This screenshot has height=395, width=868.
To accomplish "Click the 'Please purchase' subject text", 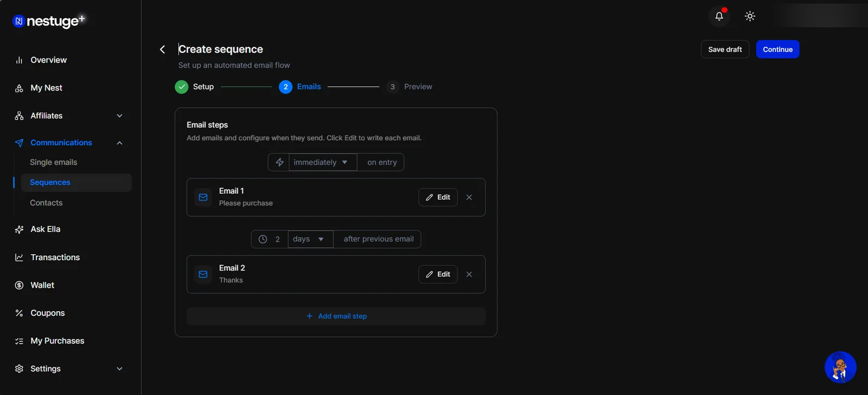I will pos(246,203).
